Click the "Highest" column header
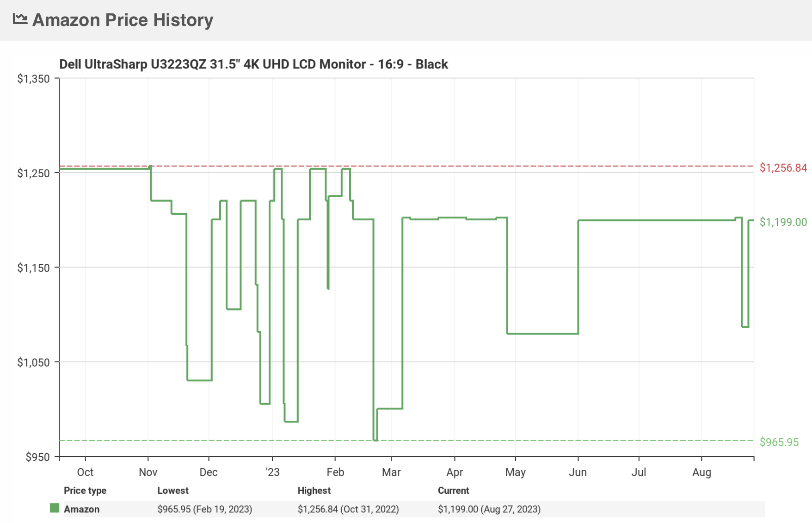 coord(314,491)
